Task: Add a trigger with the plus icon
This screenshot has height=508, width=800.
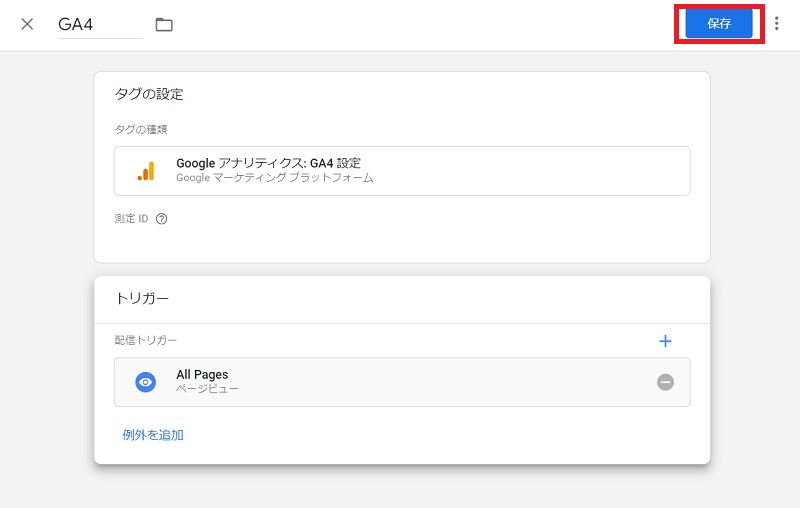Action: coord(665,341)
